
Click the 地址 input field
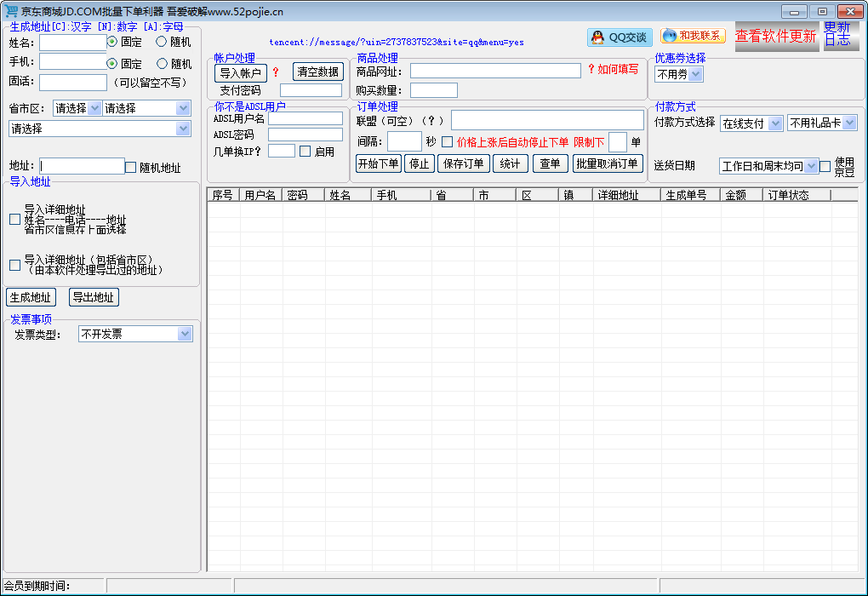pyautogui.click(x=82, y=166)
